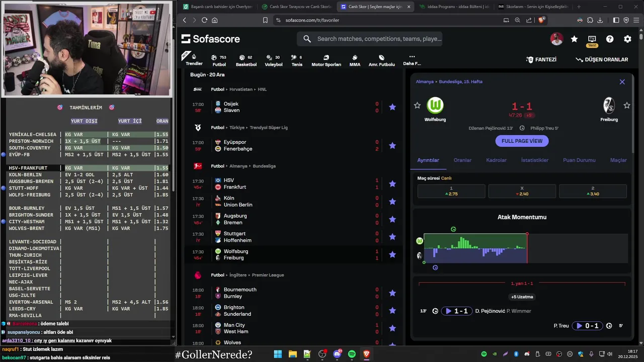Viewport: 644px width, 362px height.
Task: Toggle the favorite star for Bournemouth-Burnley
Action: [x=392, y=293]
